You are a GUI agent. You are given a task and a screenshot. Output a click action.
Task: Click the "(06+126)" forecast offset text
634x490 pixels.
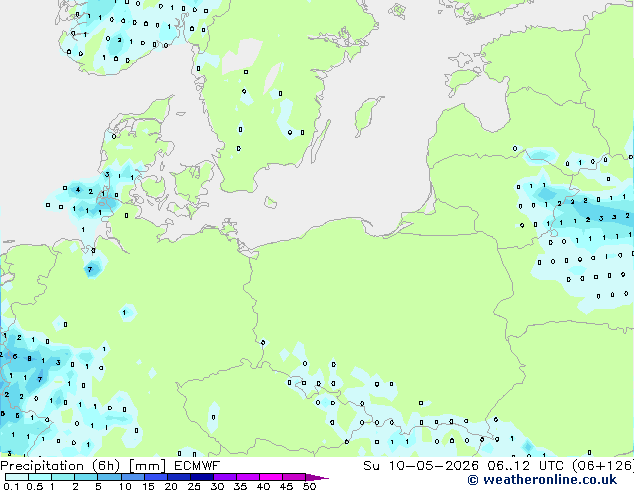602,466
